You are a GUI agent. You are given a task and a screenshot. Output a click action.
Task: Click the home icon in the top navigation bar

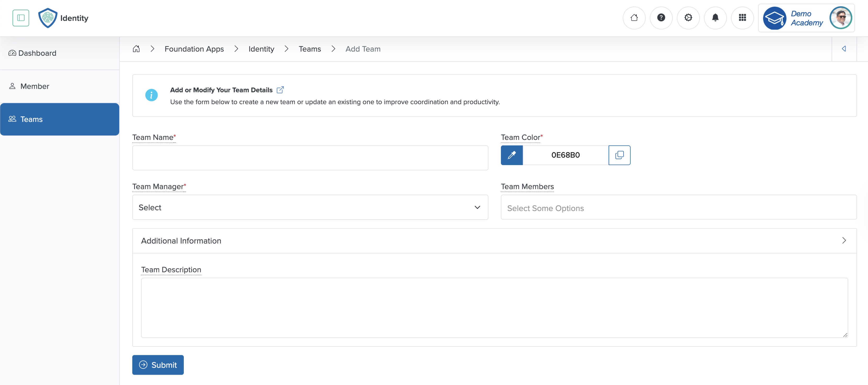tap(634, 18)
